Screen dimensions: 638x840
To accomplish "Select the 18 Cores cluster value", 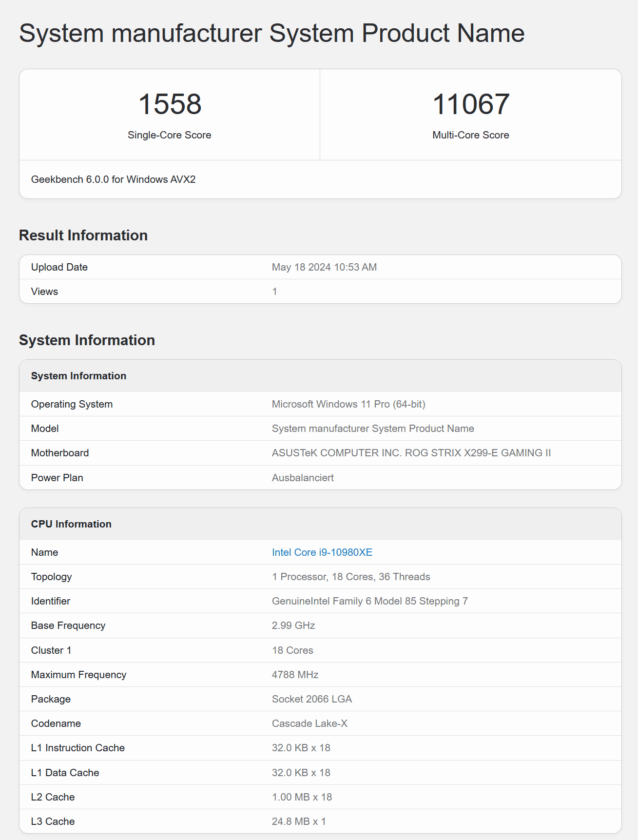I will pos(292,650).
